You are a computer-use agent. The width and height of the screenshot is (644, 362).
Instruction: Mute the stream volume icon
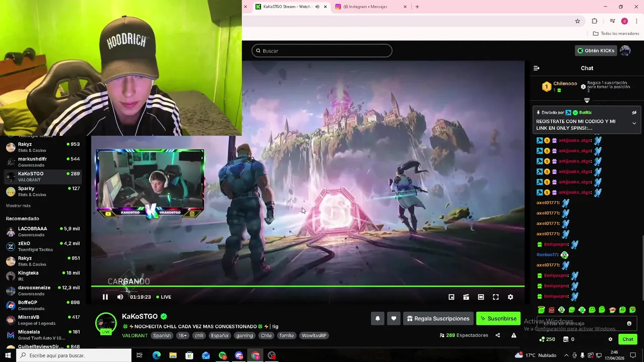(120, 297)
